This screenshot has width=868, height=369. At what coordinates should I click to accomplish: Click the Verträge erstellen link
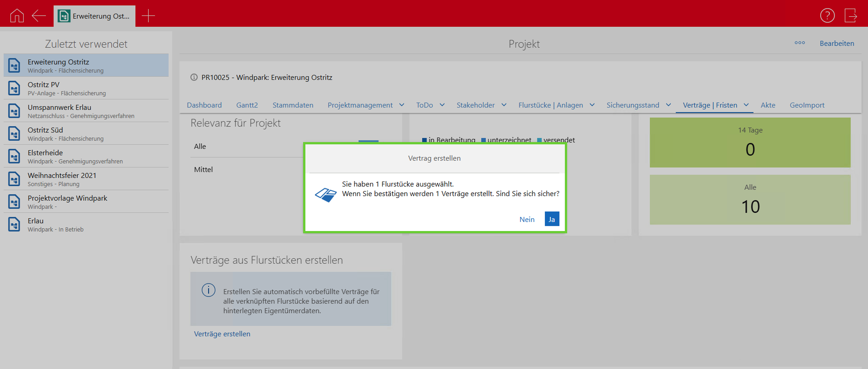click(222, 334)
